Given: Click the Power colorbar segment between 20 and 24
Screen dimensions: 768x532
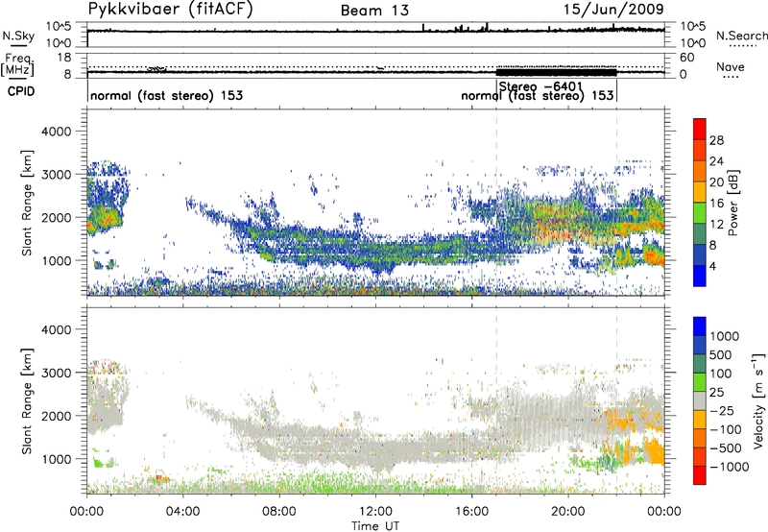Looking at the screenshot, I should pos(700,171).
